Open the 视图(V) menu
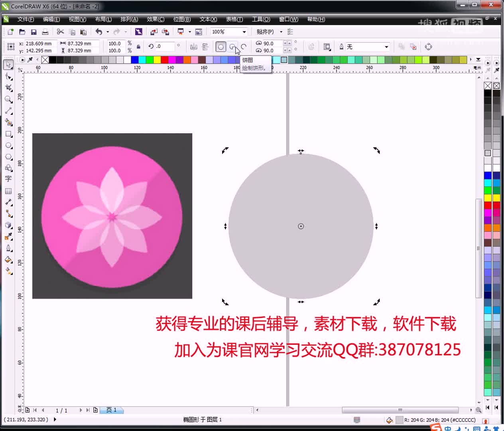Screen dimensions: 504x431 [77, 19]
